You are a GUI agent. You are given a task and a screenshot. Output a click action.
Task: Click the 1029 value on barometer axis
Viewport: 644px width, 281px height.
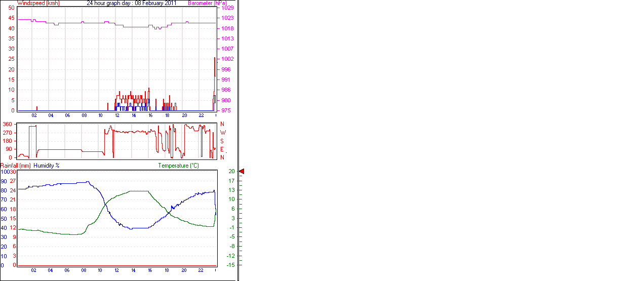(227, 8)
